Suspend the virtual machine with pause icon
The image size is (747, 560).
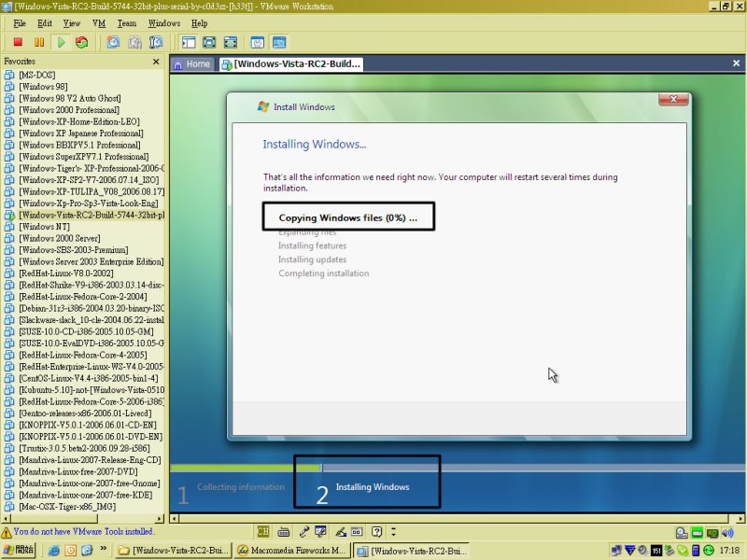(x=39, y=42)
